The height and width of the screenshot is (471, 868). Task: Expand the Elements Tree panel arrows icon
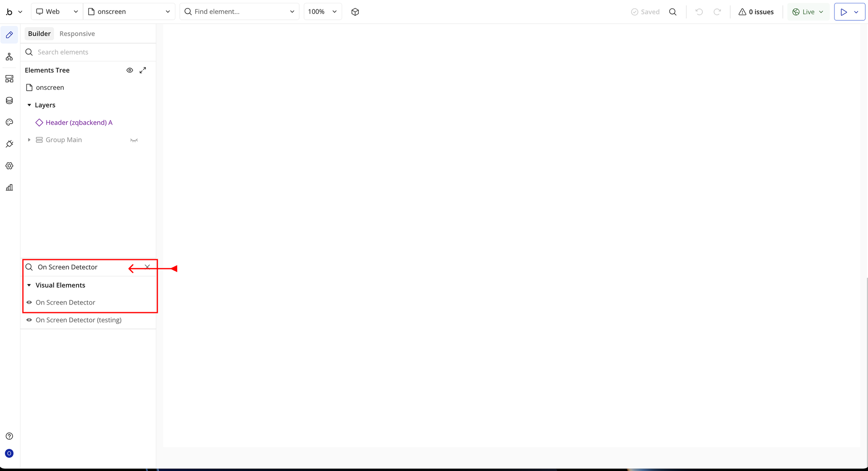(143, 70)
